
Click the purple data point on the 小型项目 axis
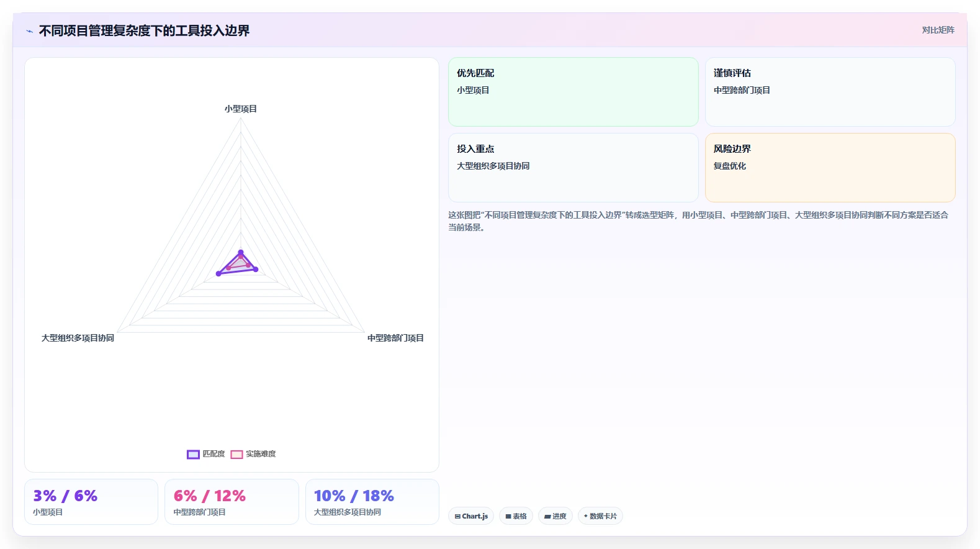tap(241, 253)
